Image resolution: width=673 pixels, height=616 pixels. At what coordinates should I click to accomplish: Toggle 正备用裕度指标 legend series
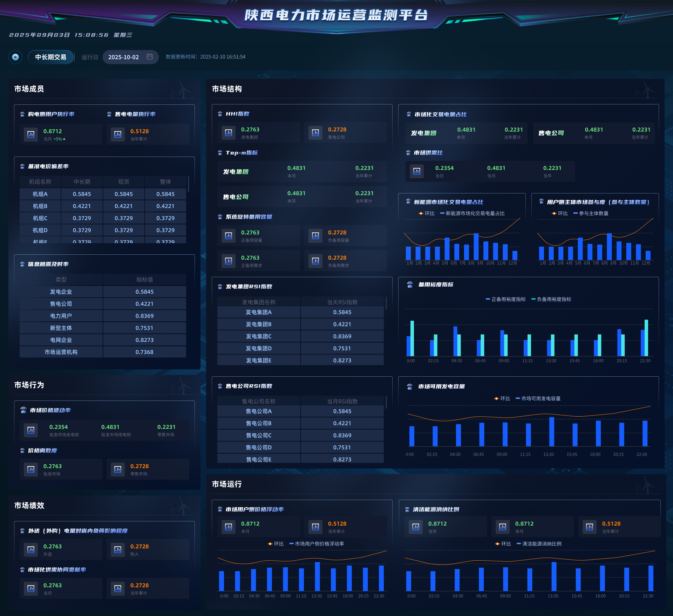click(505, 299)
